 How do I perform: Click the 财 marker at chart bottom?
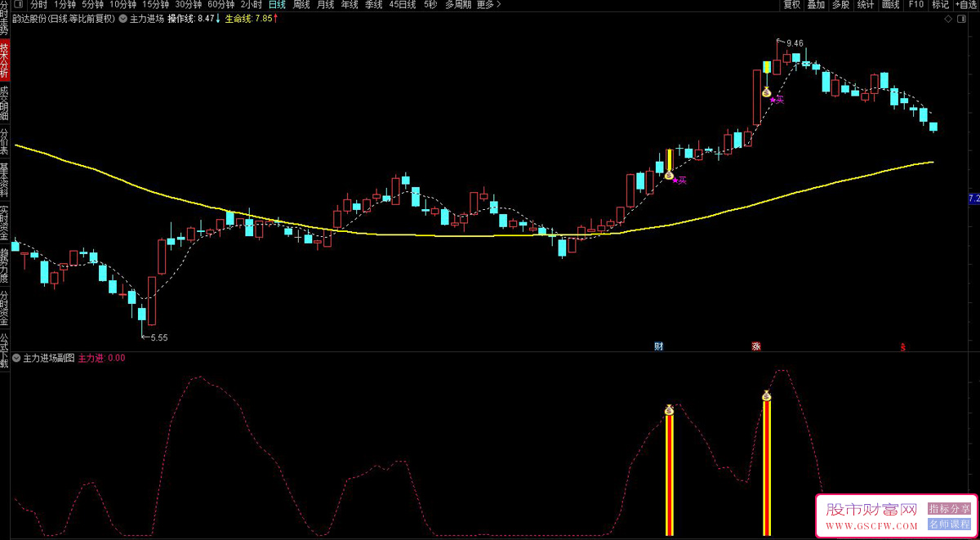[x=658, y=346]
